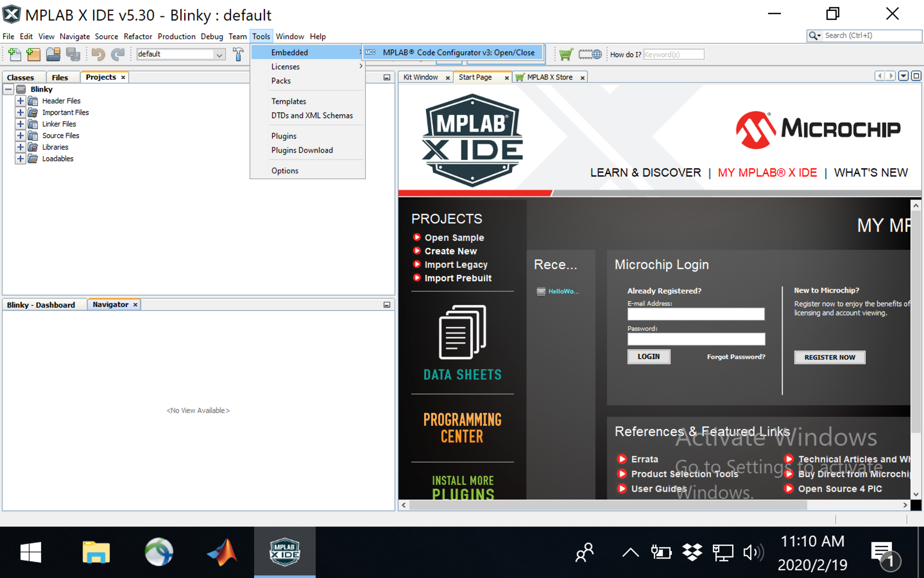Click the REGISTER NOW button
Viewport: 924px width, 578px height.
830,358
